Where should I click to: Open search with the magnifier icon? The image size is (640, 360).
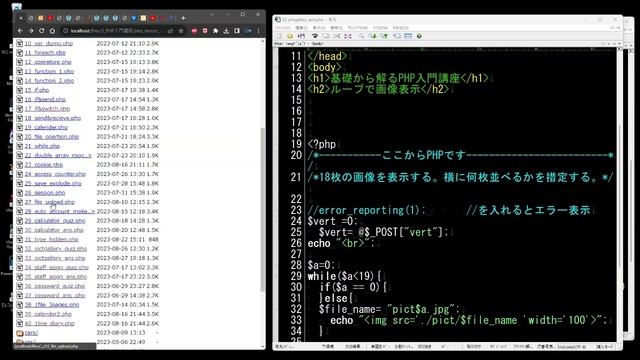point(361,36)
